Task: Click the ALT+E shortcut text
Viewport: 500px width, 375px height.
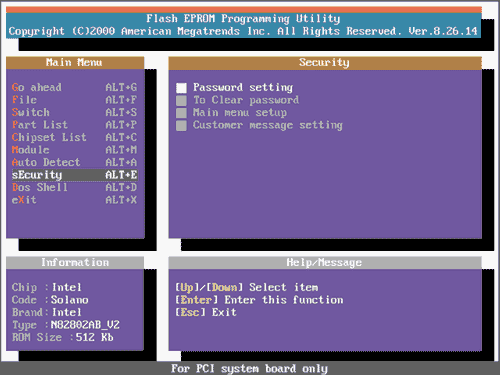Action: (x=121, y=175)
